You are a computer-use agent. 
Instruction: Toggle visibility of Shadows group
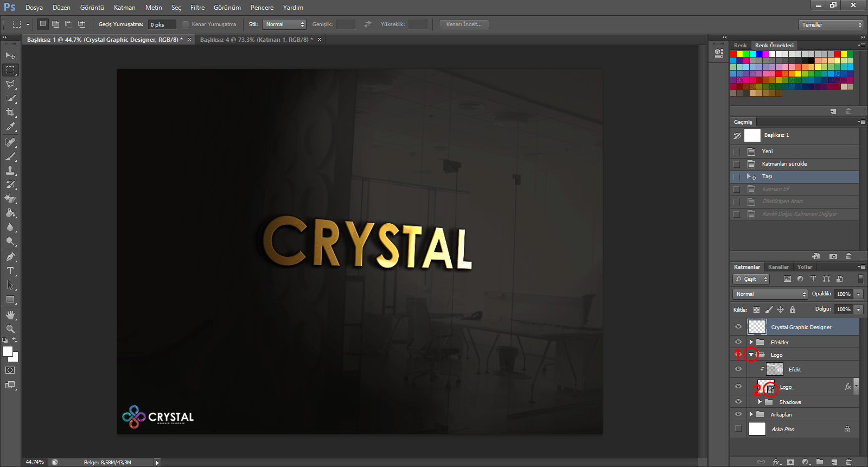point(738,402)
